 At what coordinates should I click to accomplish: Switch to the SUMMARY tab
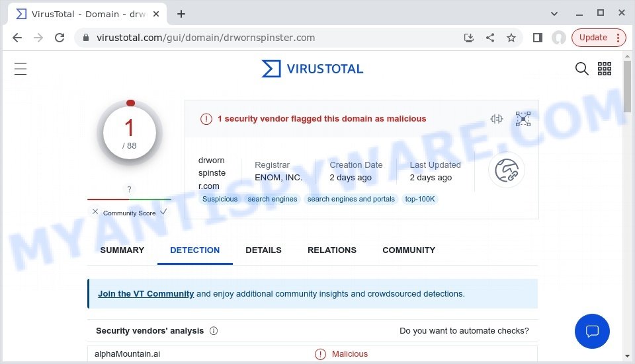[122, 250]
